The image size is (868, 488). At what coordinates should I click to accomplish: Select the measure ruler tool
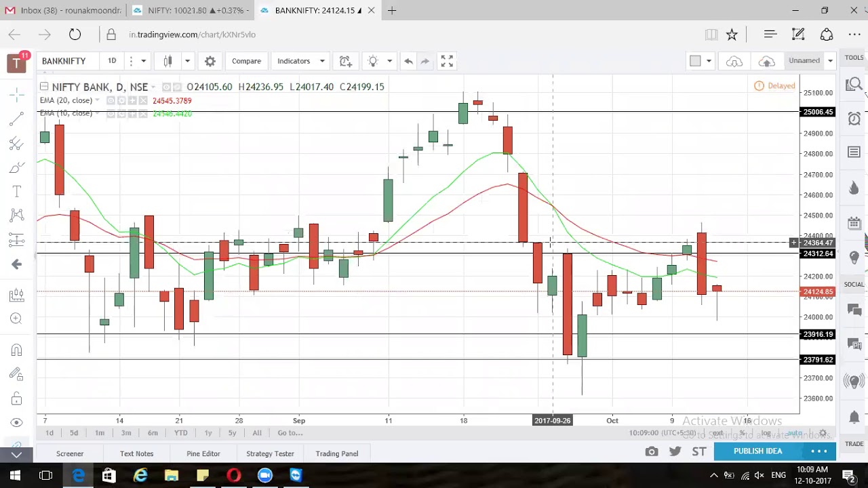click(x=16, y=295)
